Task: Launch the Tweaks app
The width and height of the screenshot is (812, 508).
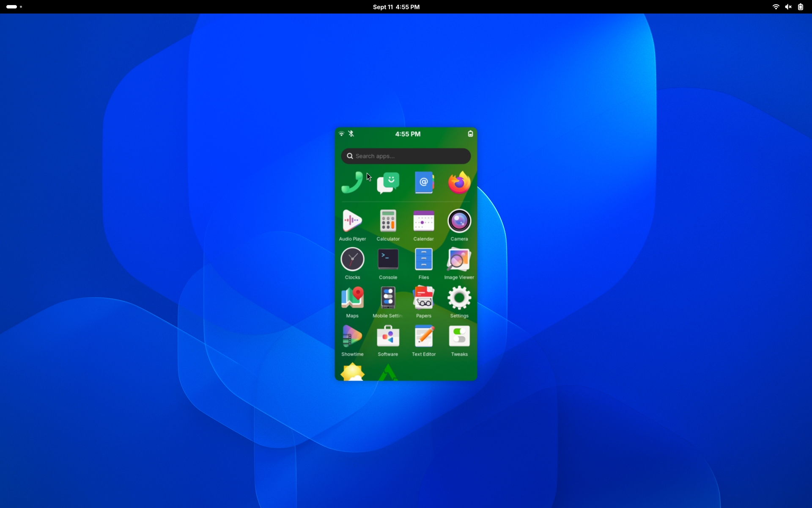Action: coord(459,337)
